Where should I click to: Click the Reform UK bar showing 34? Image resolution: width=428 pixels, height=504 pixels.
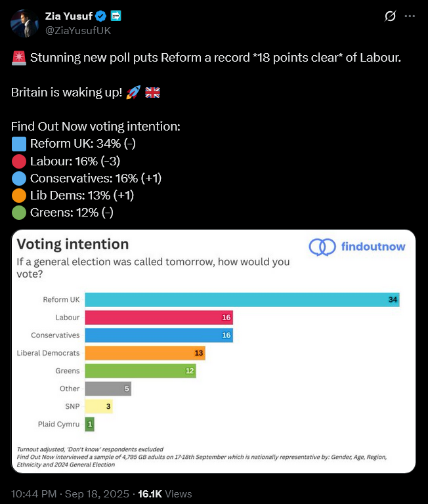coord(242,300)
